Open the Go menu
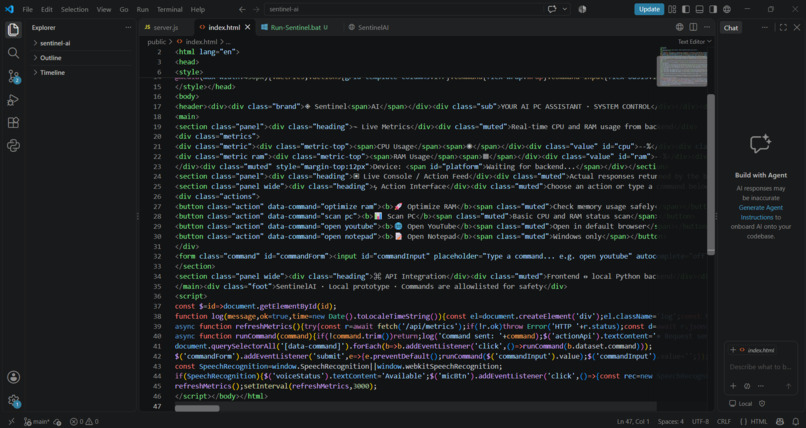Screen dimensions: 806x428 pos(124,9)
